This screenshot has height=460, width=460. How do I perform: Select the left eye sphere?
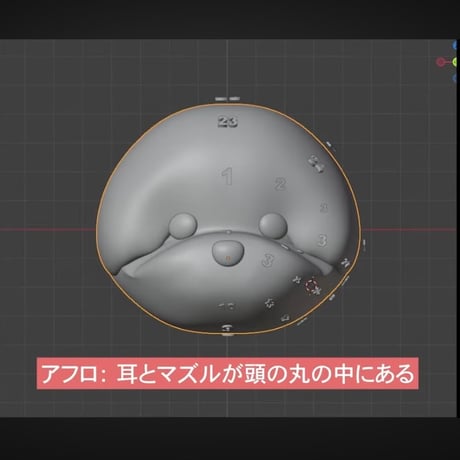coord(183,226)
